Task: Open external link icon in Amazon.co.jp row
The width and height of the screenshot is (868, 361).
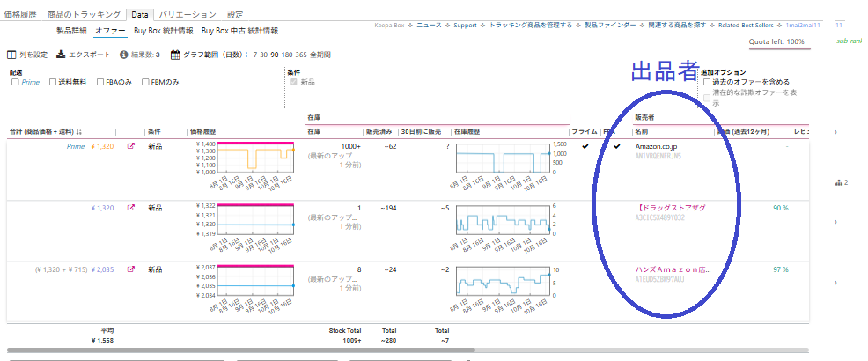Action: pyautogui.click(x=132, y=147)
